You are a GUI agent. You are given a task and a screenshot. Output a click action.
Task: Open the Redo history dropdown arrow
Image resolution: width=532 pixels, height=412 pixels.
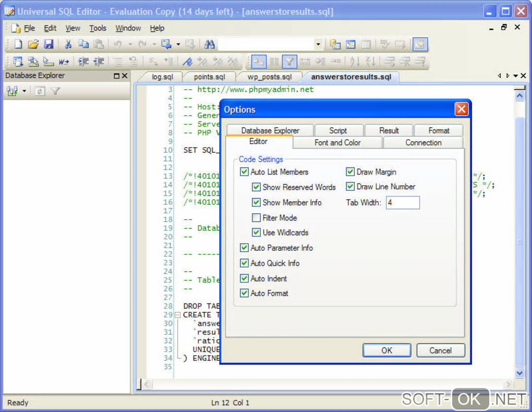(x=154, y=44)
